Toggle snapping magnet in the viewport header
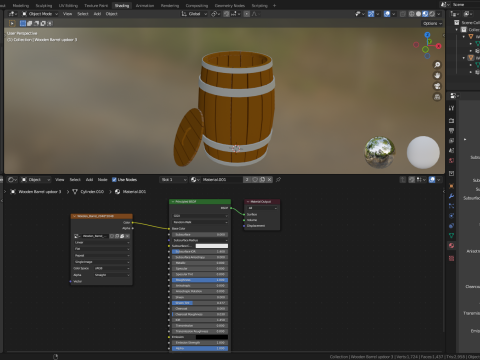 pos(226,14)
